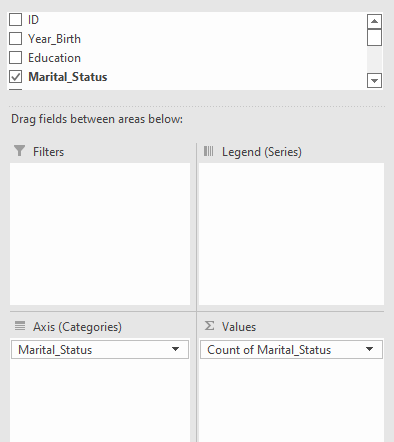Click the Filters funnel icon
This screenshot has width=394, height=442.
pos(20,151)
